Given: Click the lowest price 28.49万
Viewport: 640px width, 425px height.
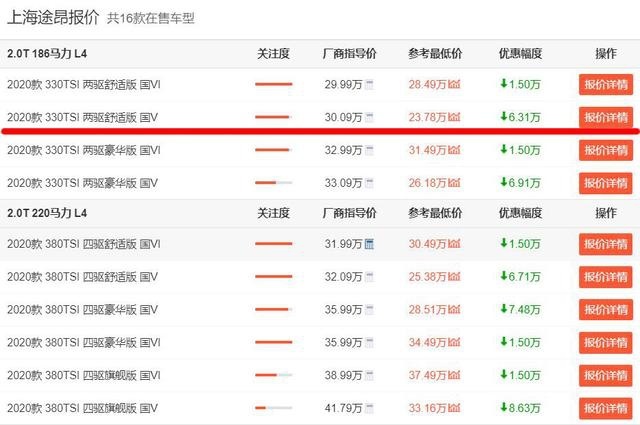Looking at the screenshot, I should click(427, 85).
